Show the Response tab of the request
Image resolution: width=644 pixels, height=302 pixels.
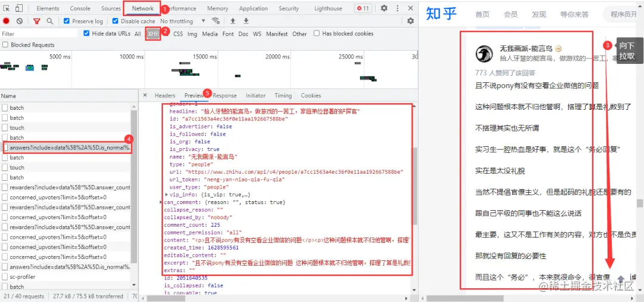tap(225, 95)
